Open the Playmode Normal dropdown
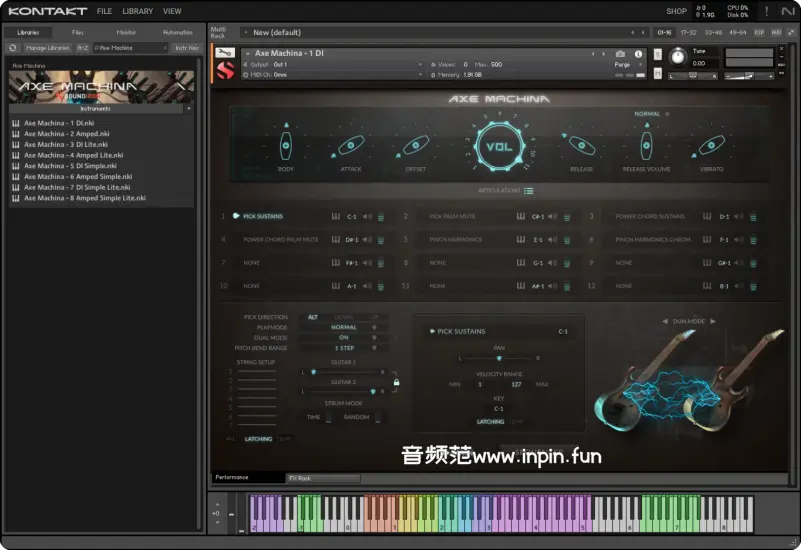Screen dimensions: 801x550 click(344, 327)
